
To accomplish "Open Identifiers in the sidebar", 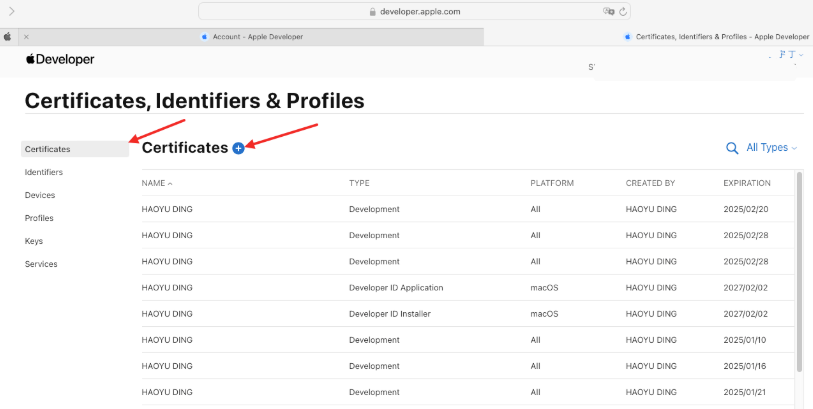I will pyautogui.click(x=44, y=172).
